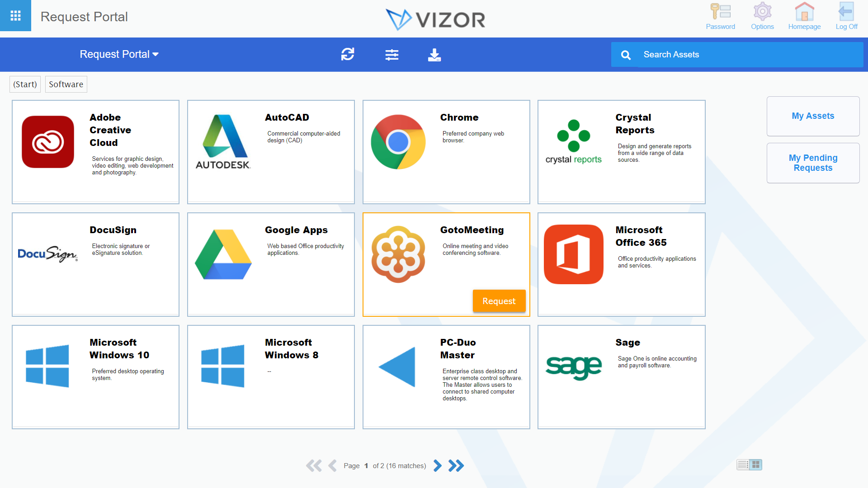This screenshot has width=868, height=488.
Task: Switch to the Software tab
Action: tap(65, 84)
